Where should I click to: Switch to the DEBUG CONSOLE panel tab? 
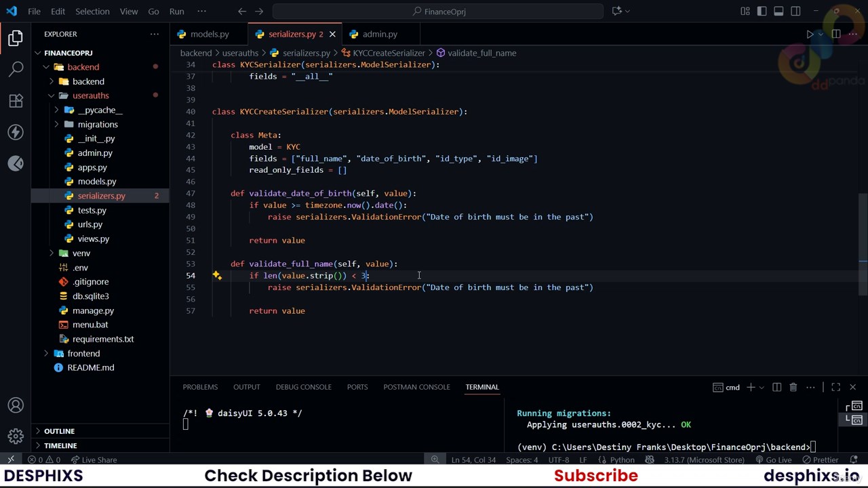pyautogui.click(x=303, y=387)
